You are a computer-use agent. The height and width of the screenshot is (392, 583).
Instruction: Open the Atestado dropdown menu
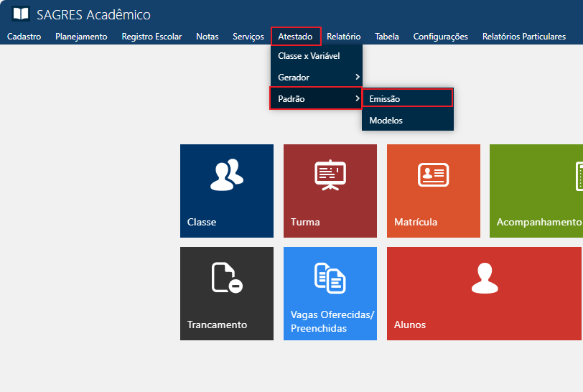(295, 37)
